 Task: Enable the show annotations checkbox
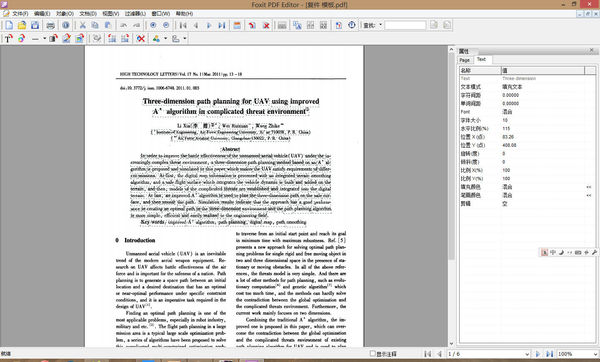coord(372,354)
